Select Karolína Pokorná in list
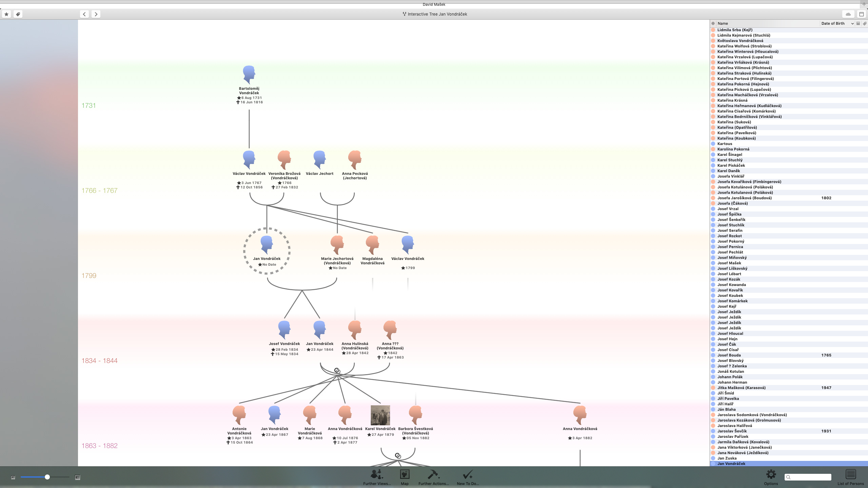The height and width of the screenshot is (488, 868). tap(789, 149)
